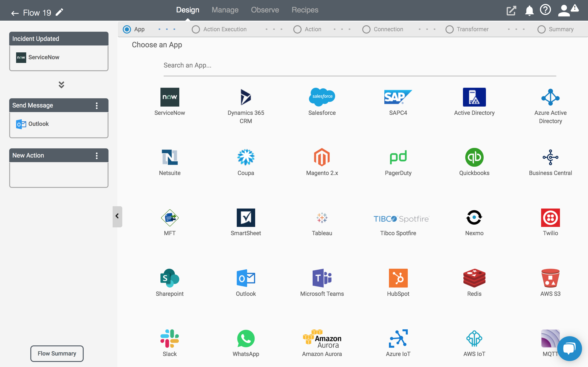Select the Microsoft Teams app
Image resolution: width=588 pixels, height=367 pixels.
point(322,278)
